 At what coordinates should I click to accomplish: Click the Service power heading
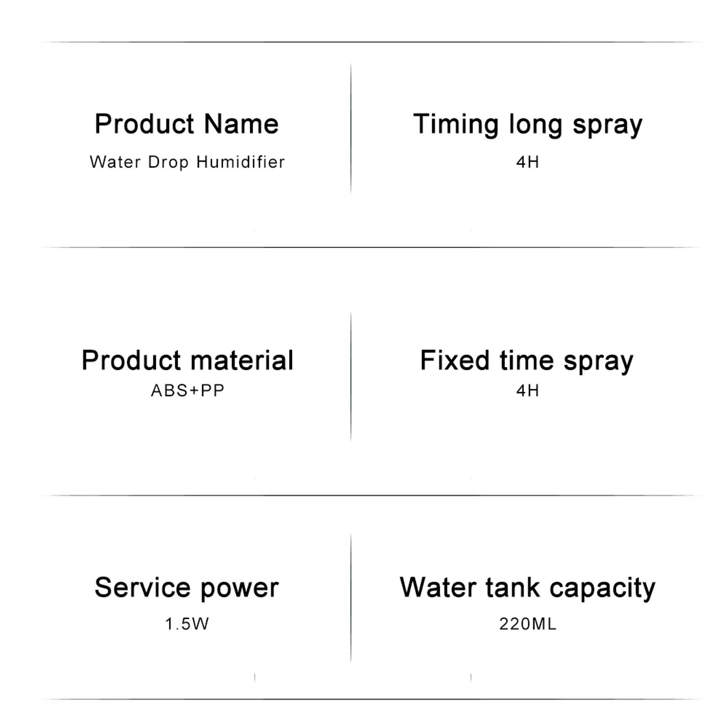[187, 588]
